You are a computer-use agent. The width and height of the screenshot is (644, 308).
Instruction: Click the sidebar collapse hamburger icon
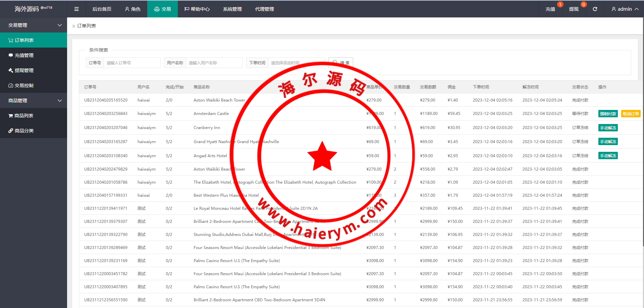[x=76, y=9]
